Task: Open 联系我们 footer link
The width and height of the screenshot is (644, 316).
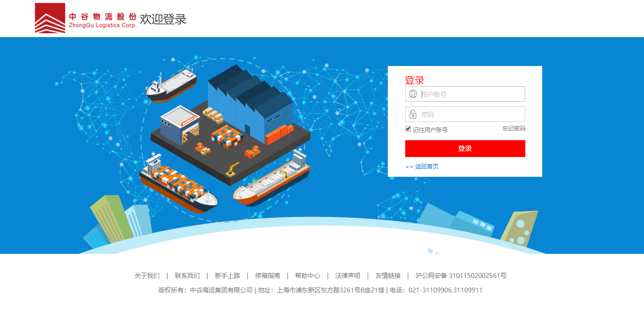Action: pyautogui.click(x=187, y=276)
